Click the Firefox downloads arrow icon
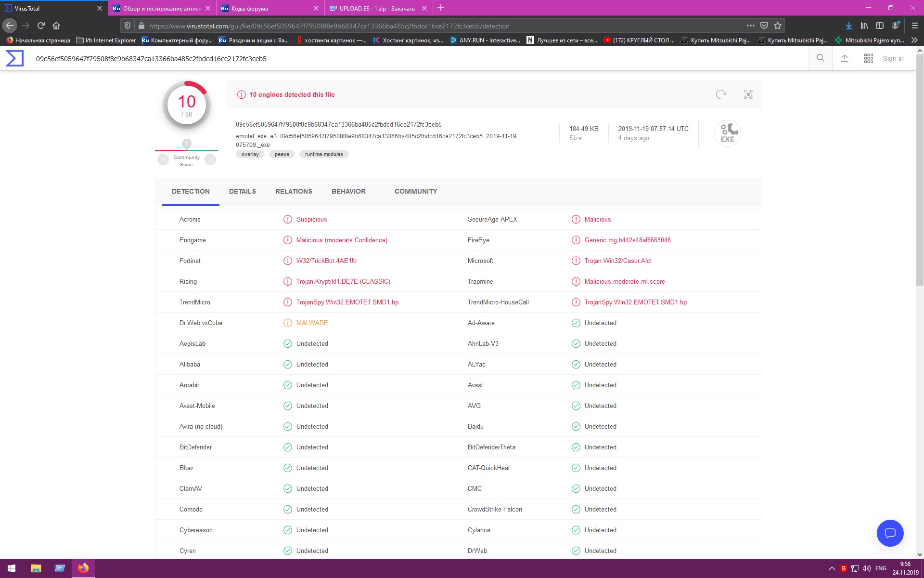924x578 pixels. click(x=849, y=26)
